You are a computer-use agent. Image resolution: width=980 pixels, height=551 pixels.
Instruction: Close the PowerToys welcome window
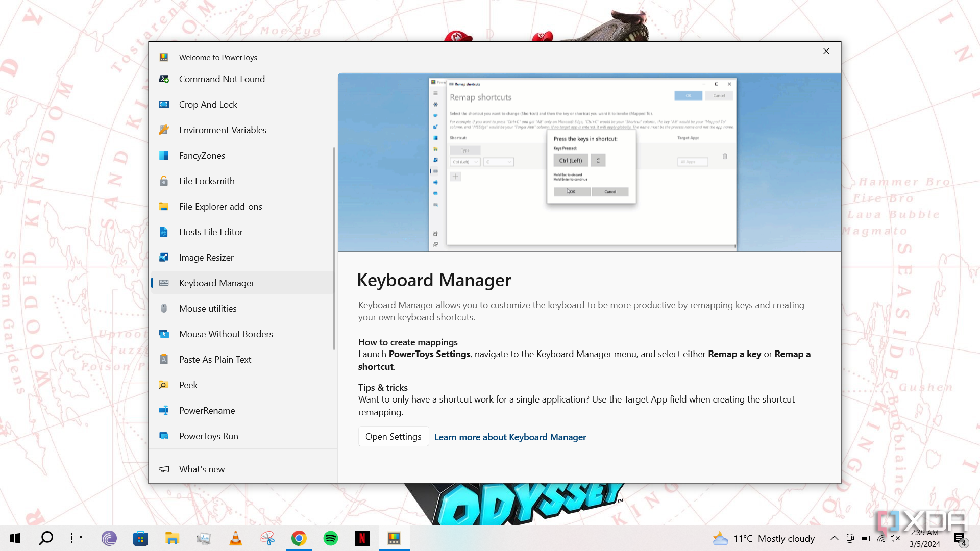826,51
